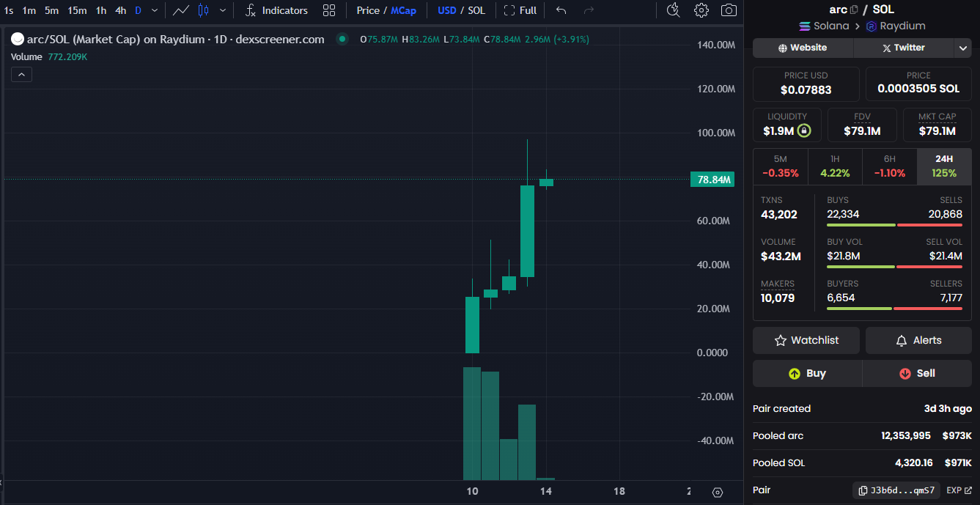980x505 pixels.
Task: Click the green Buy button
Action: coord(807,373)
